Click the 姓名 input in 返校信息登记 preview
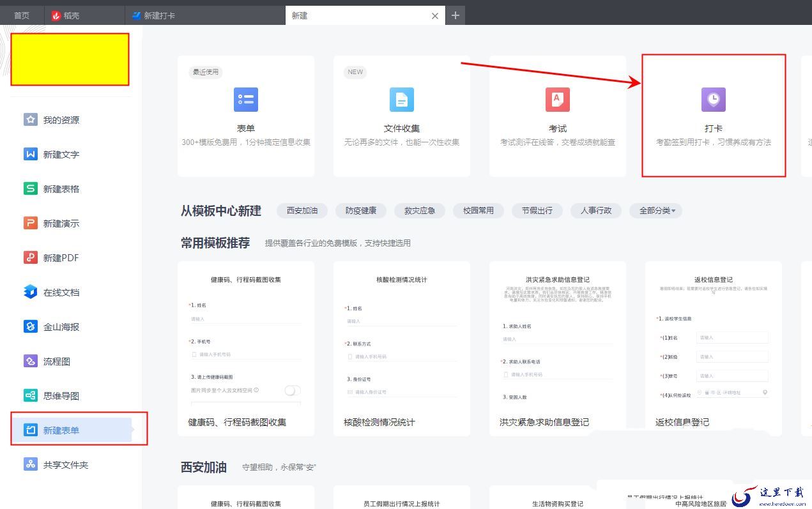This screenshot has height=509, width=812. [733, 337]
